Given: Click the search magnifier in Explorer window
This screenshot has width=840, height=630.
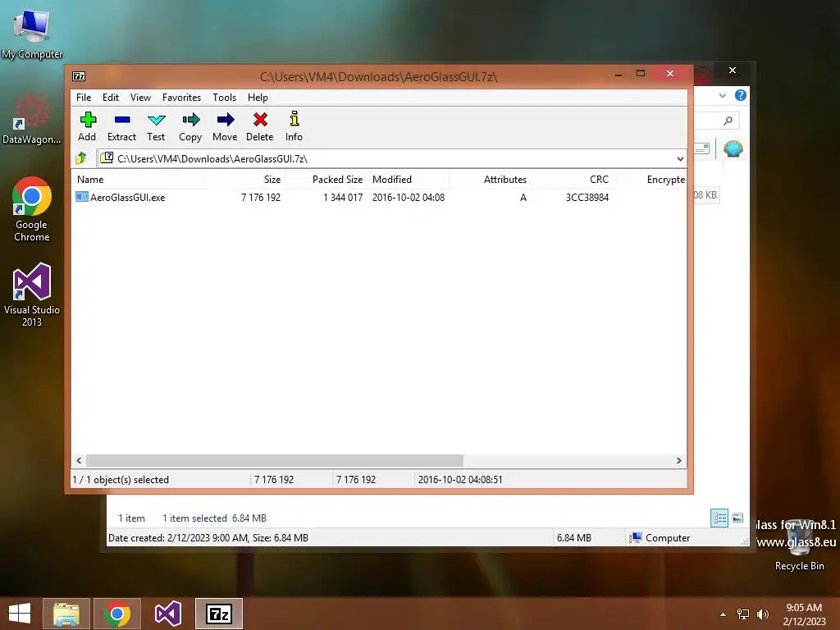Looking at the screenshot, I should tap(728, 121).
